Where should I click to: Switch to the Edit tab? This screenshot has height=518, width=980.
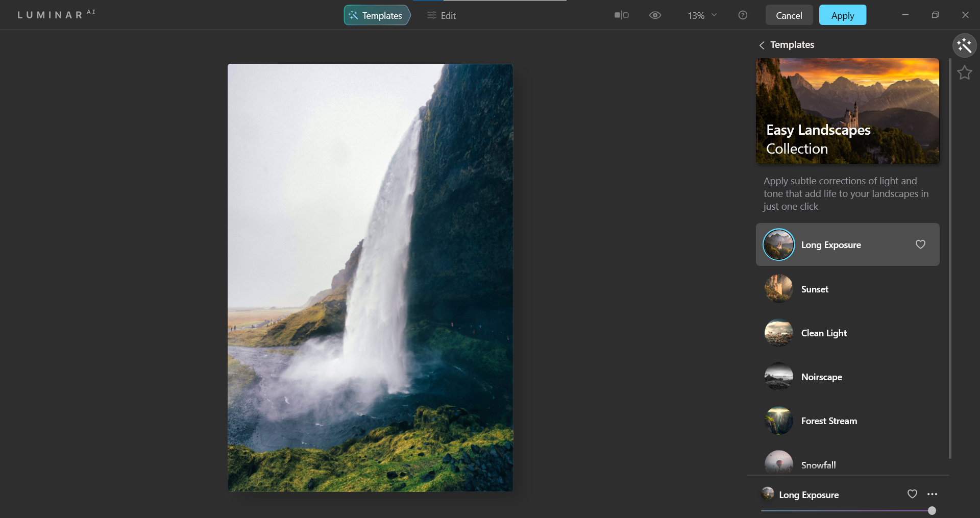coord(442,15)
